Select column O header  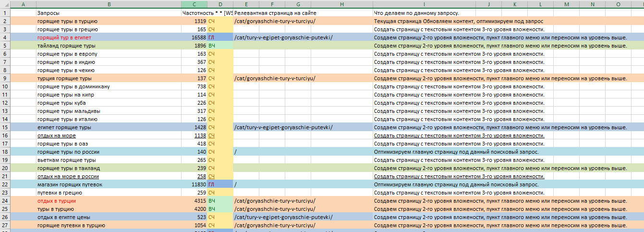[x=618, y=4]
